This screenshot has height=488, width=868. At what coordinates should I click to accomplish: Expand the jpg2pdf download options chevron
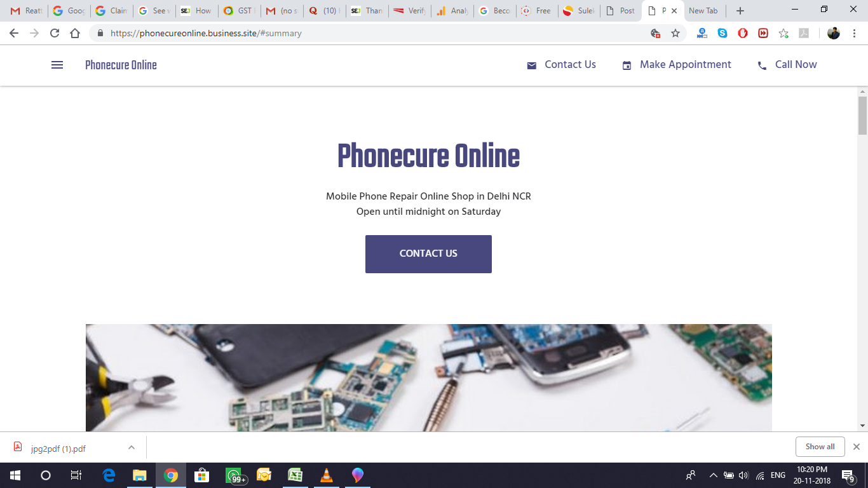coord(132,447)
